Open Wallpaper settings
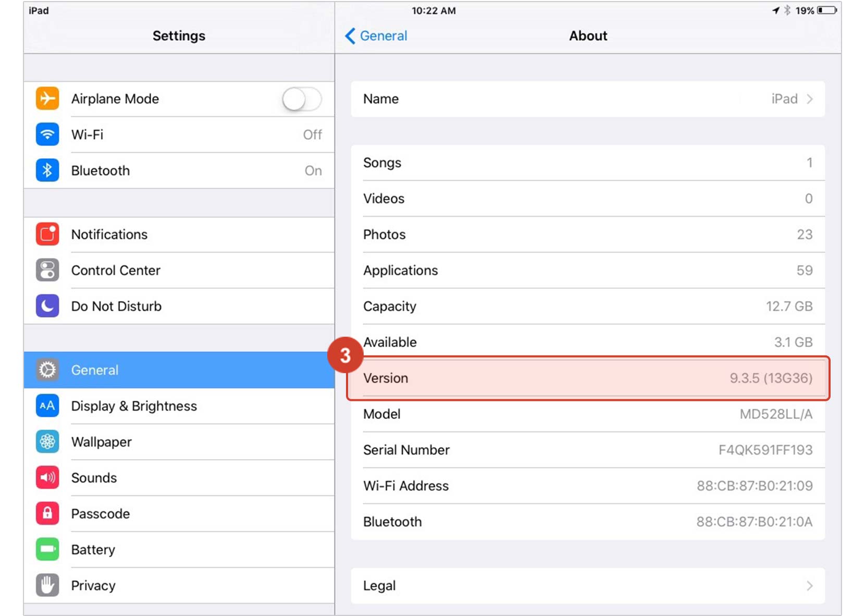The height and width of the screenshot is (616, 865). click(179, 442)
